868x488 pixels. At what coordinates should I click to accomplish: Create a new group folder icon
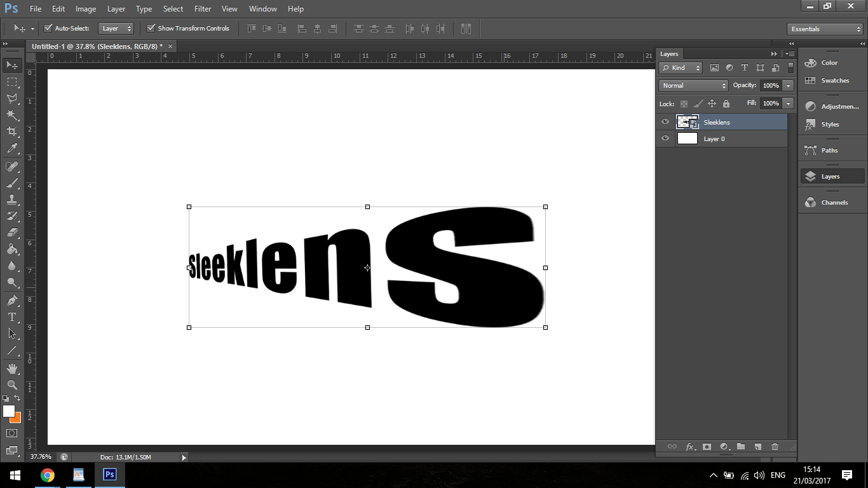[741, 447]
